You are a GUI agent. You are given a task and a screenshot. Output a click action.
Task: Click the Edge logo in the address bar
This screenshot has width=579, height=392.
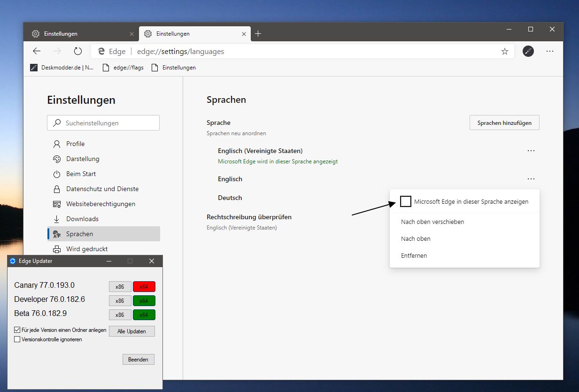tap(101, 52)
